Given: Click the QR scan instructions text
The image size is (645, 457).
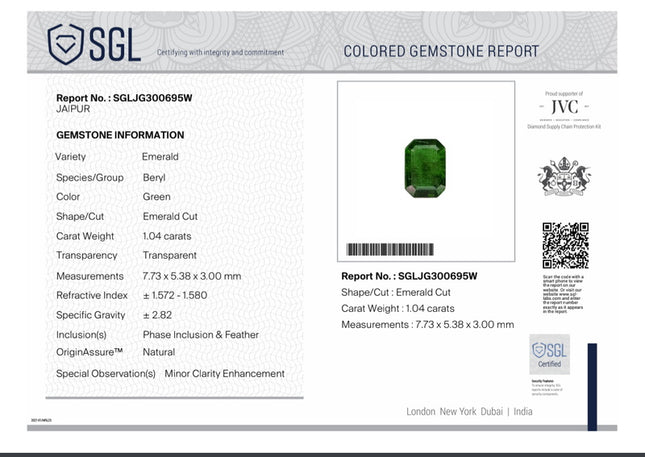Looking at the screenshot, I should pos(563,294).
